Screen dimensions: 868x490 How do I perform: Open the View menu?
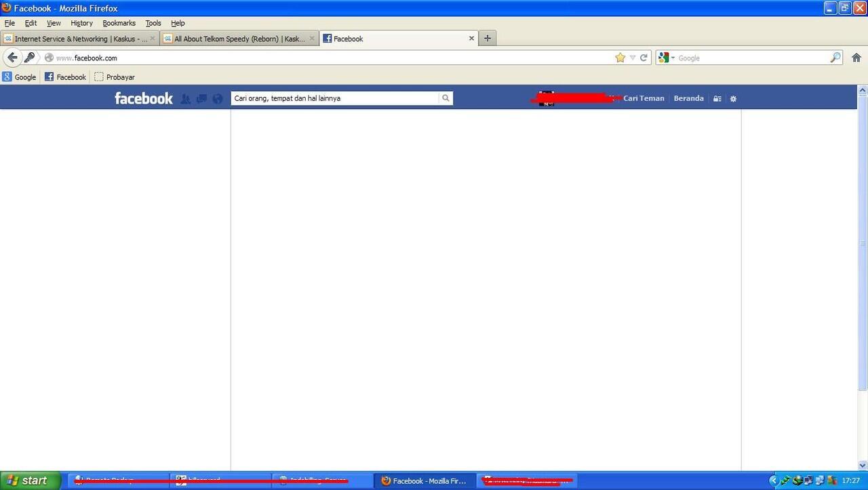[54, 23]
